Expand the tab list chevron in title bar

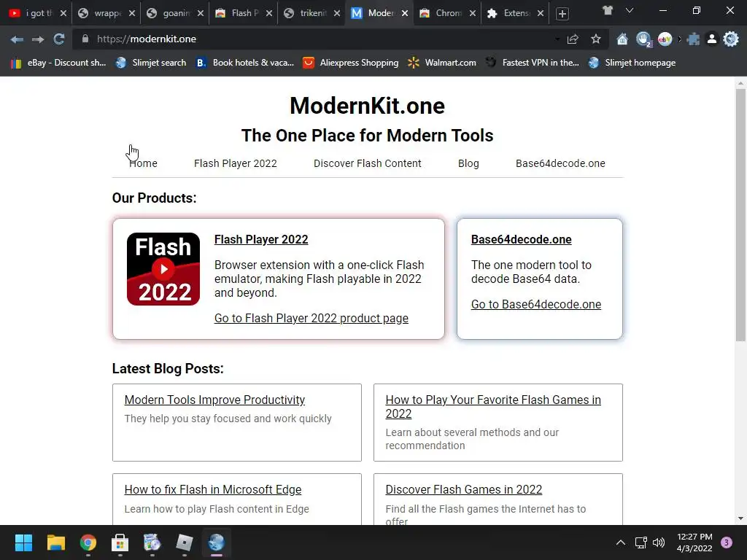(630, 10)
